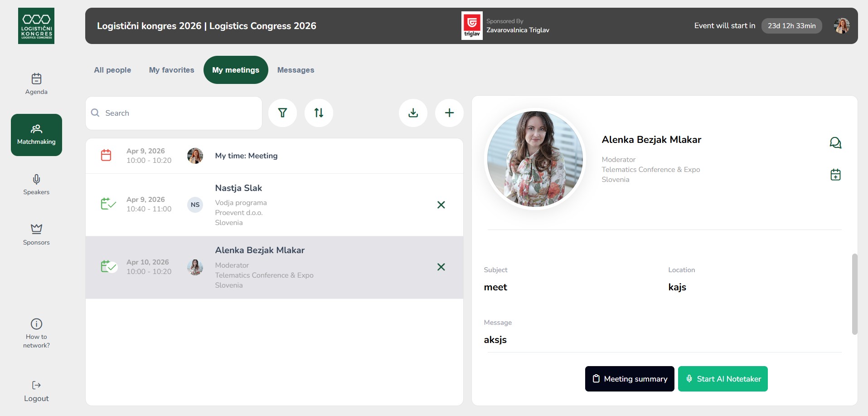This screenshot has width=868, height=416.
Task: Switch to the My favorites tab
Action: [x=171, y=70]
